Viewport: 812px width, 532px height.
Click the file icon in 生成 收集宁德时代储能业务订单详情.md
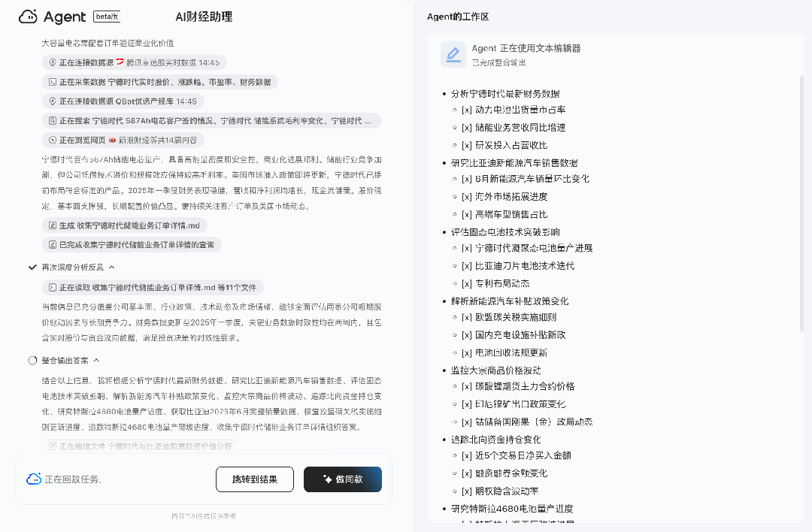coord(53,225)
